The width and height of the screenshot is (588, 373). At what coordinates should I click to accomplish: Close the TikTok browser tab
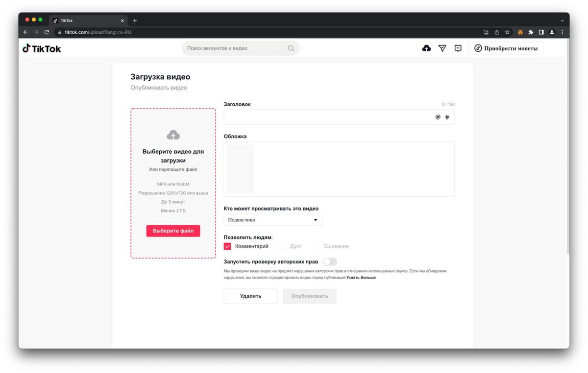[x=122, y=21]
